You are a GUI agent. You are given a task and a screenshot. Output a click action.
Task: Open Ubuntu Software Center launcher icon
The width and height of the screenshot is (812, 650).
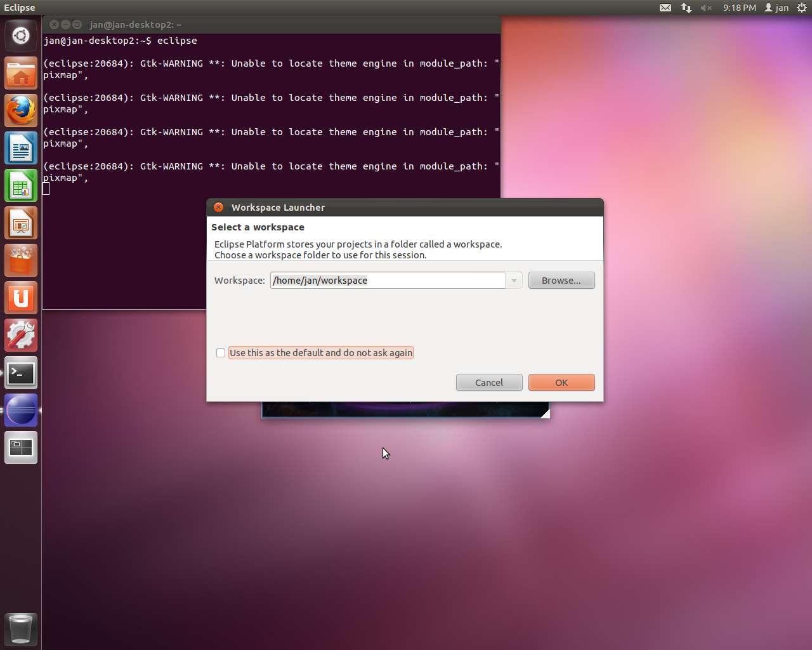(x=21, y=260)
